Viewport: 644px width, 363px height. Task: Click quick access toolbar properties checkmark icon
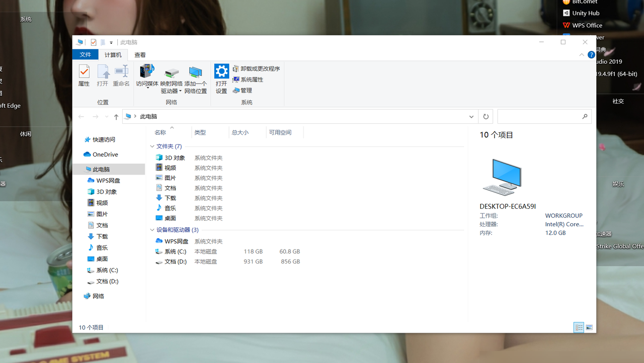tap(93, 42)
